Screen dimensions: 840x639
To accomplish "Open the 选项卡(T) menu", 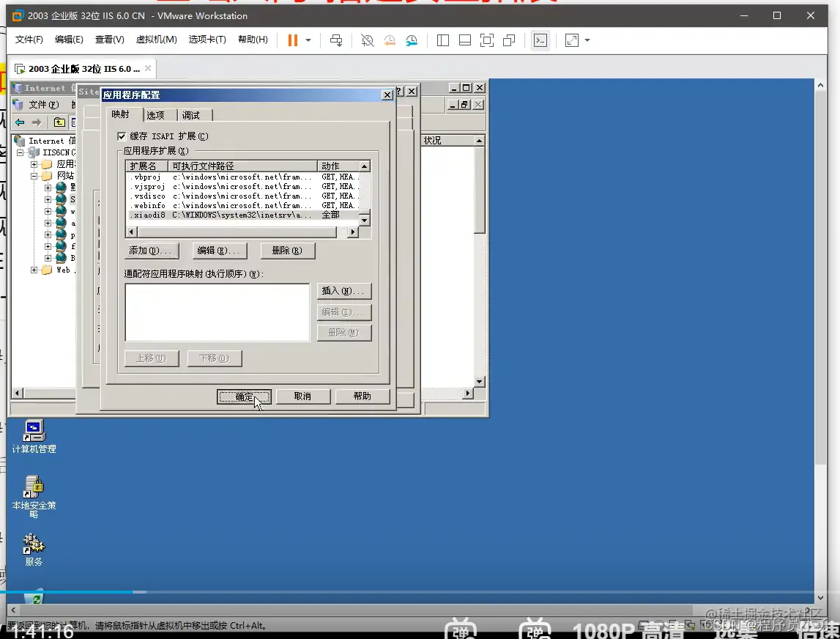I will click(207, 40).
